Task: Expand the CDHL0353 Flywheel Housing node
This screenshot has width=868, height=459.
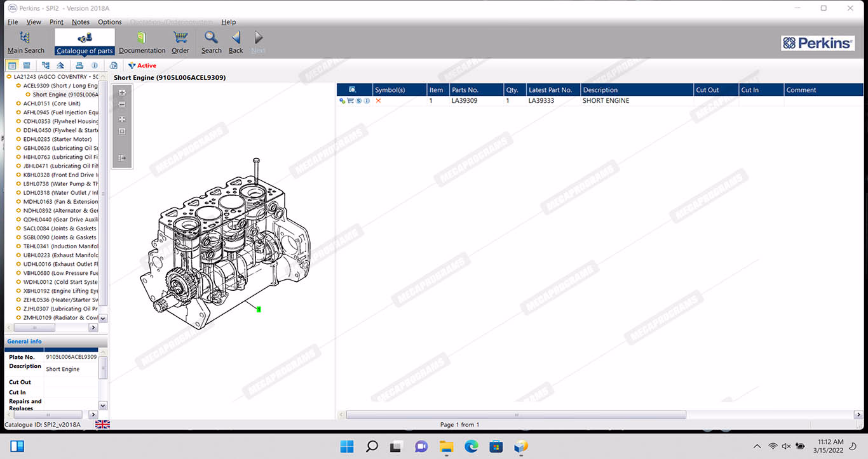Action: coord(18,121)
